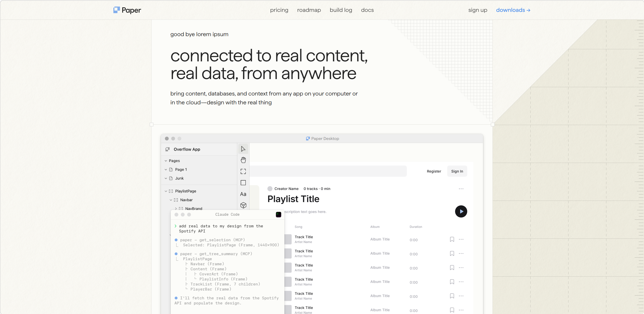Click the Paper logo in header
This screenshot has height=314, width=644.
(127, 10)
